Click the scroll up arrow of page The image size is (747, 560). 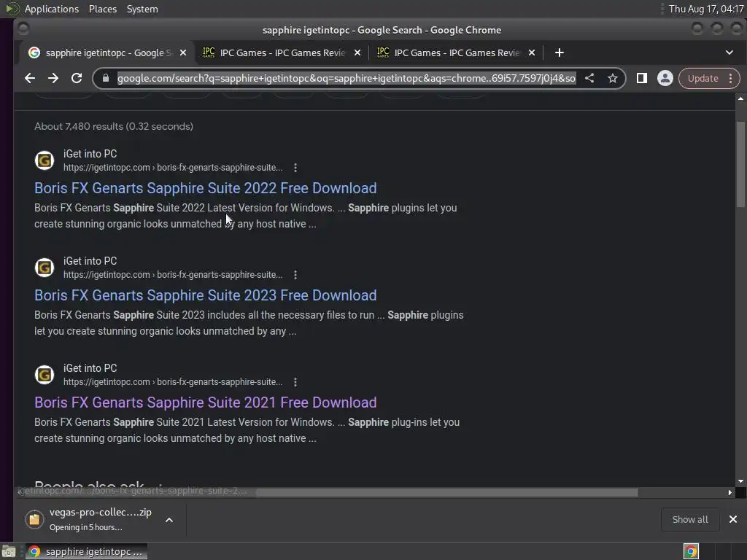tap(740, 98)
